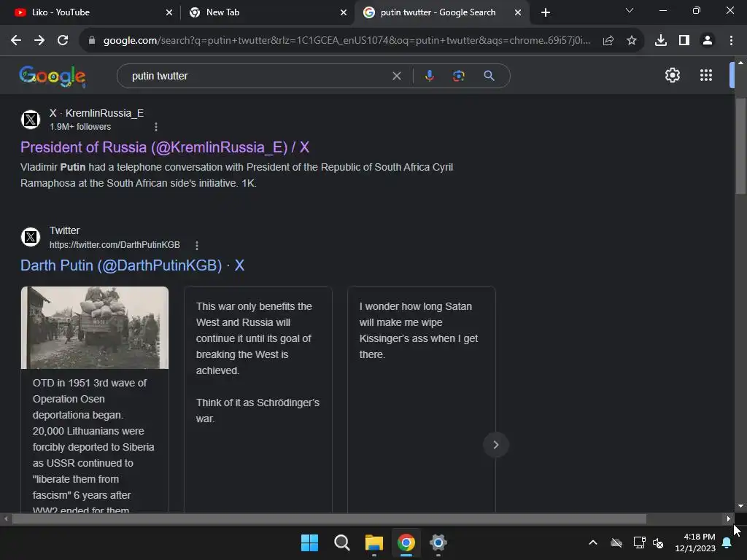View site information lock icon
The image size is (747, 560).
point(92,41)
